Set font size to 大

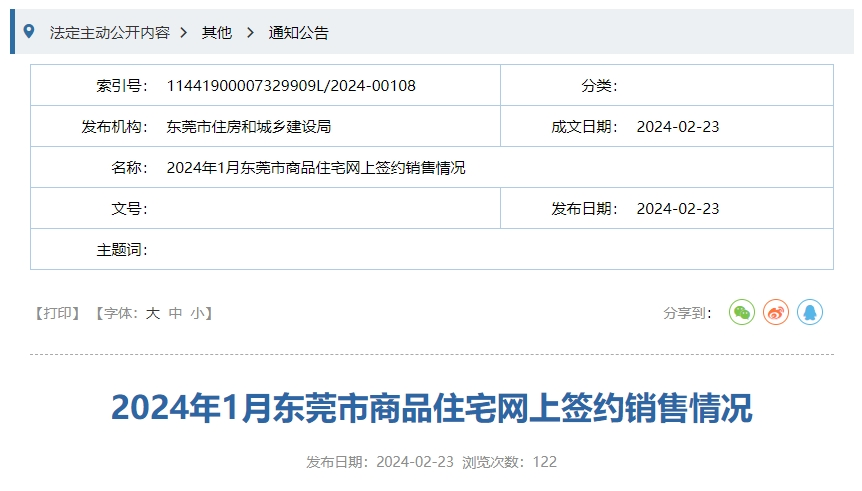point(152,313)
